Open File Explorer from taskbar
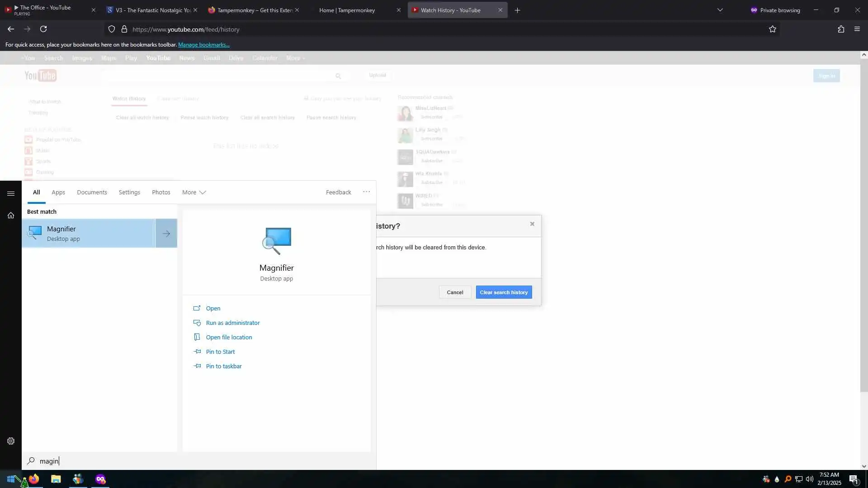Image resolution: width=868 pixels, height=488 pixels. tap(56, 479)
